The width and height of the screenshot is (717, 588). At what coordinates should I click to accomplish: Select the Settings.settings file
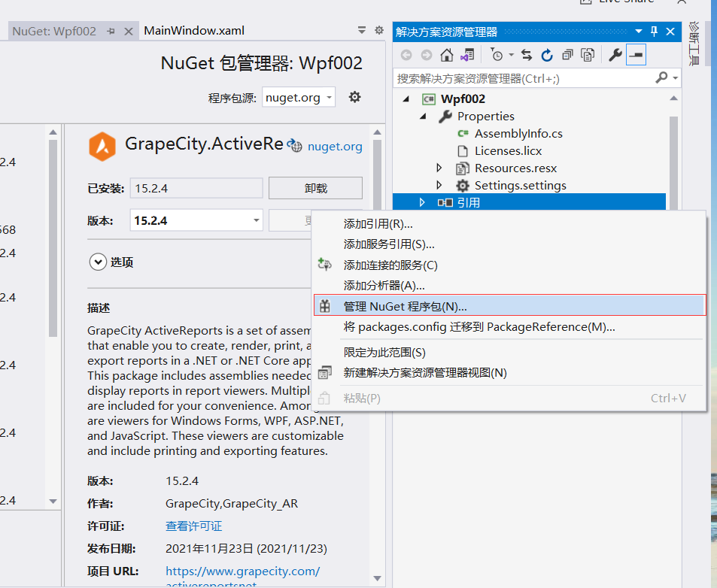[x=521, y=186]
